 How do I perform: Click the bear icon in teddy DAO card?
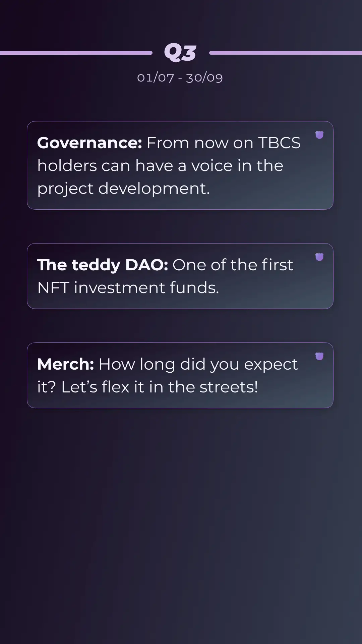[x=319, y=257]
